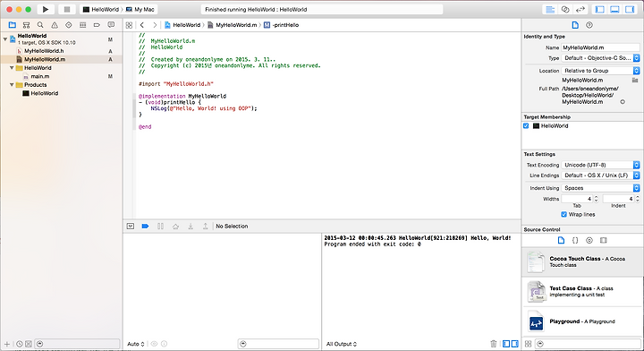Screen dimensions: 644x351
Task: Show the Quick Help inspector
Action: pos(589,25)
